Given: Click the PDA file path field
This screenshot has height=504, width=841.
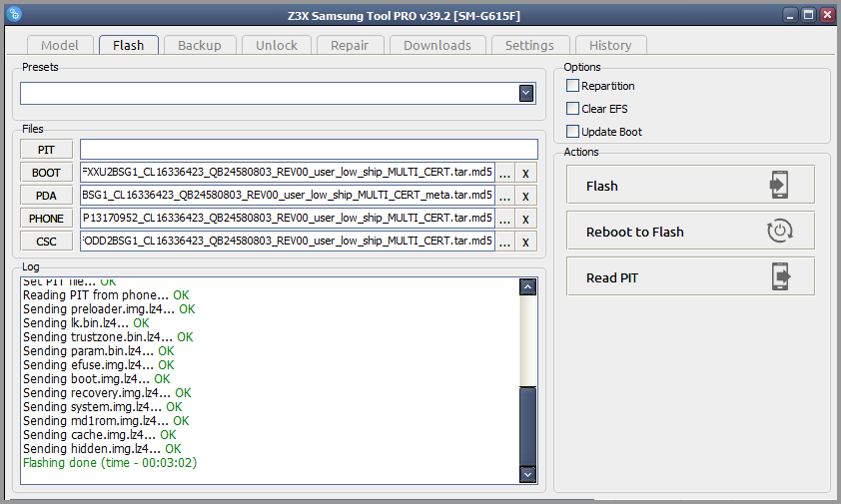Looking at the screenshot, I should pos(288,196).
